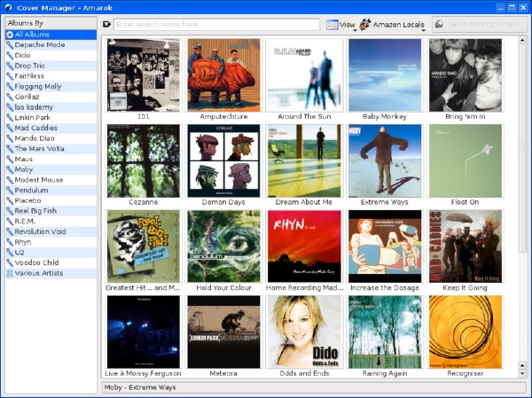Click the album grid scrollbar thumb
The width and height of the screenshot is (532, 398).
(x=522, y=148)
